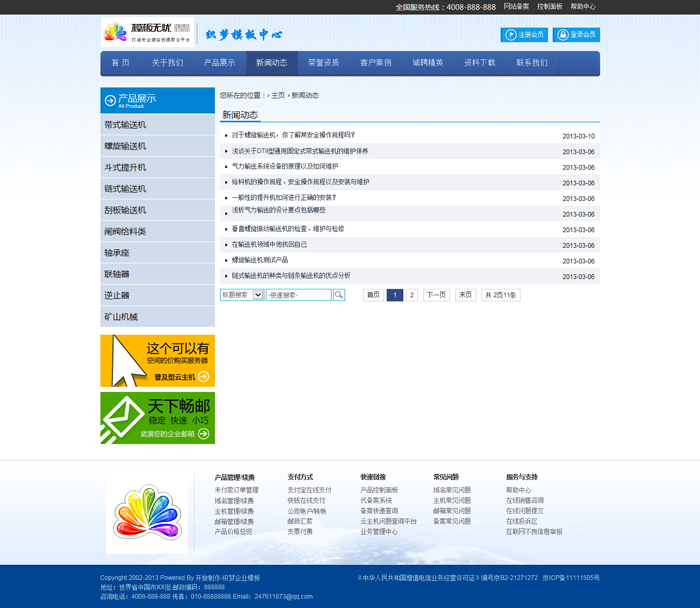The width and height of the screenshot is (700, 608).
Task: Open the 2013-03-10 螺旋输送机 safety article
Action: pyautogui.click(x=293, y=135)
